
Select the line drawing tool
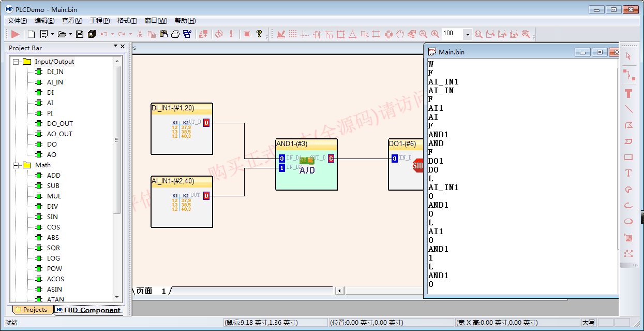click(628, 109)
